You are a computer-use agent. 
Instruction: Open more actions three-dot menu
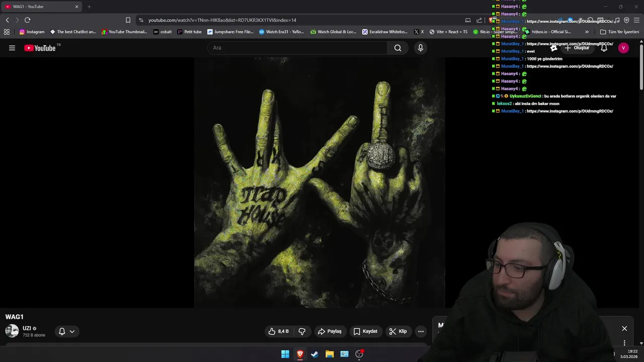[421, 331]
